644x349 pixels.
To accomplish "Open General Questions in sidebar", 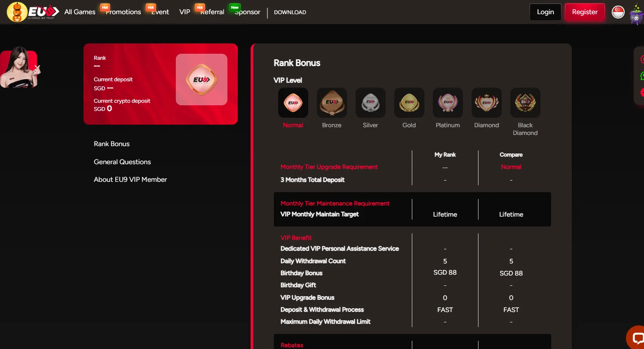I will (123, 162).
